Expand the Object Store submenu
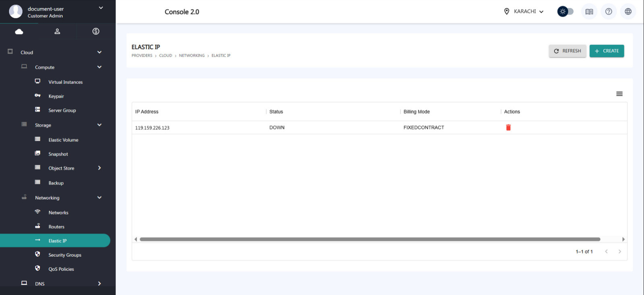 pos(99,168)
